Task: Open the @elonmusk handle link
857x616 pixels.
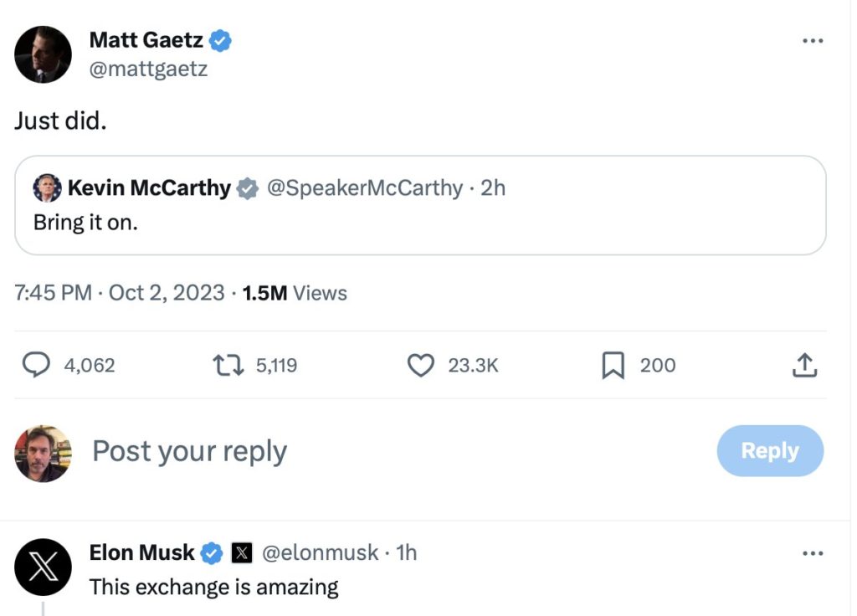Action: coord(320,552)
